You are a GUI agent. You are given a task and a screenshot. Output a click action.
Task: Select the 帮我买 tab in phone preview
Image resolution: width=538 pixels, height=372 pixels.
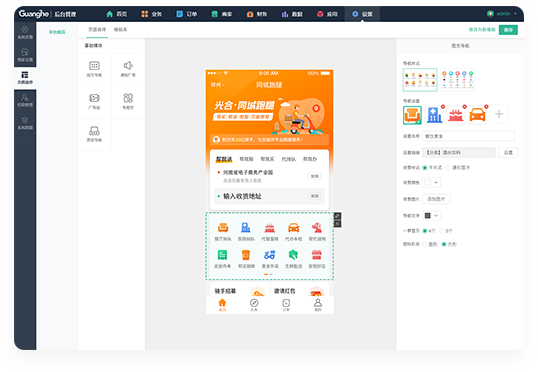click(x=267, y=159)
